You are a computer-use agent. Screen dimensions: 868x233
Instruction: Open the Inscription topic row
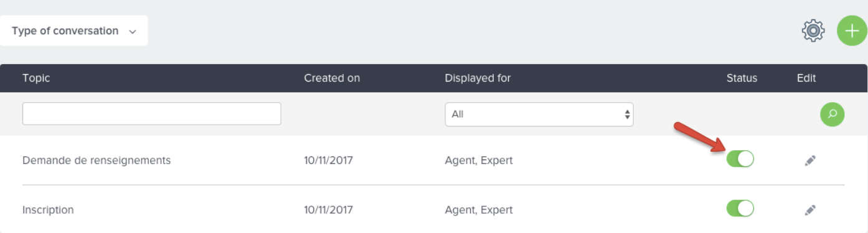(x=433, y=209)
